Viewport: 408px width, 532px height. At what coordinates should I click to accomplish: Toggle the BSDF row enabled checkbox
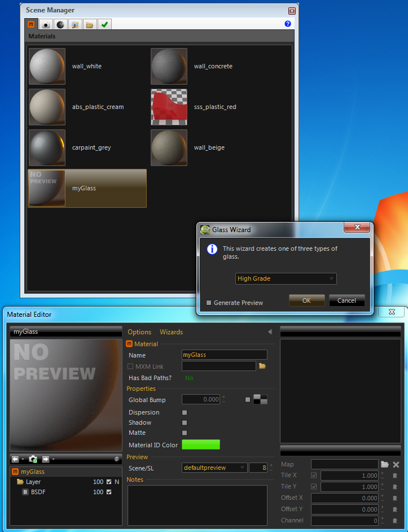point(109,492)
